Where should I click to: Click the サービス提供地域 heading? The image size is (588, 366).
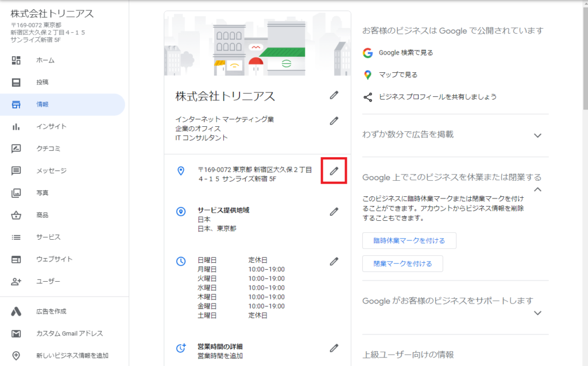(x=223, y=210)
